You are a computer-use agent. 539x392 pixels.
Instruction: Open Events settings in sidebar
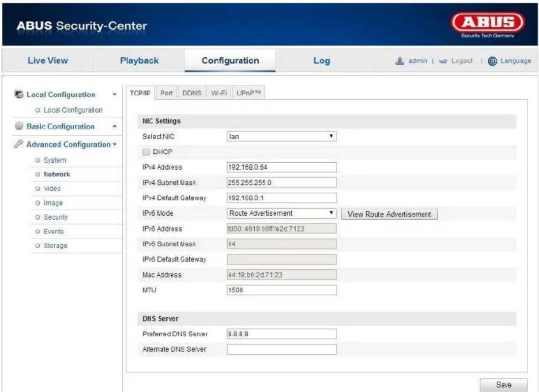54,231
